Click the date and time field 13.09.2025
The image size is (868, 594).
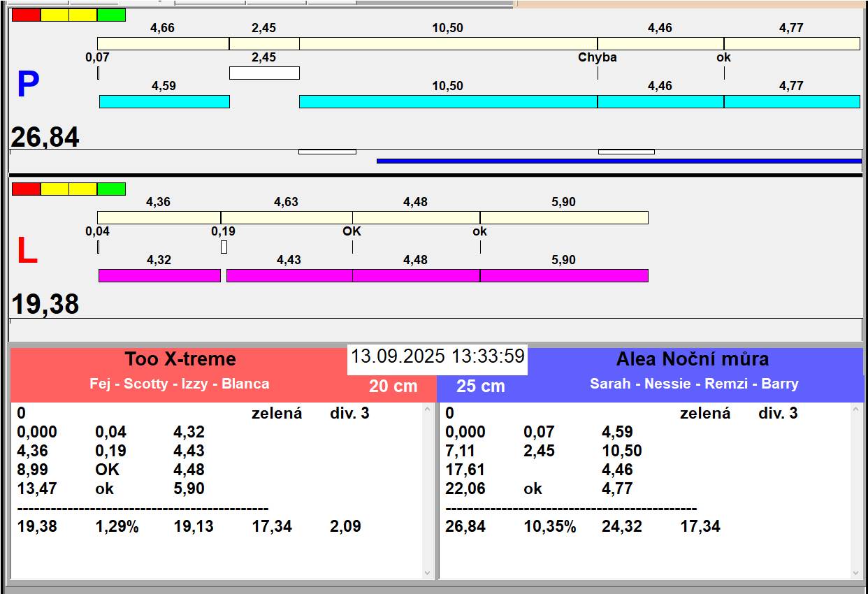click(x=437, y=356)
